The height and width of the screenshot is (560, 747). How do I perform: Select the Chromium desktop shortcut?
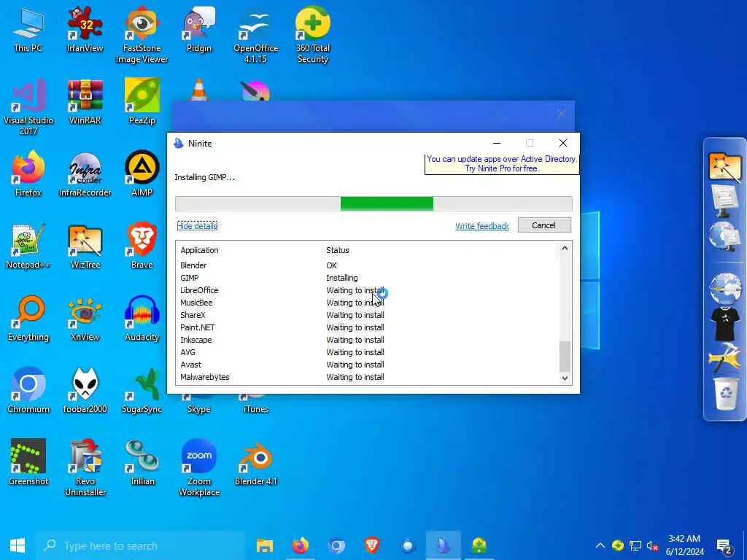point(28,391)
